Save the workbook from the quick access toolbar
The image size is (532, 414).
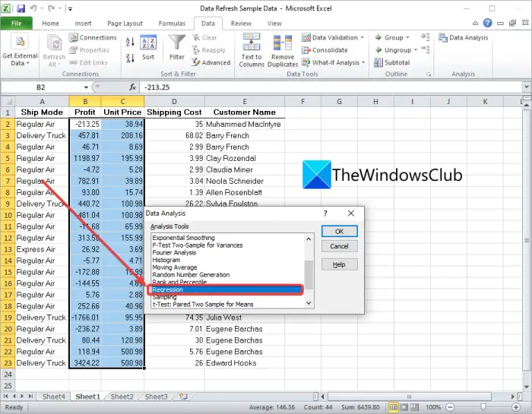[21, 8]
